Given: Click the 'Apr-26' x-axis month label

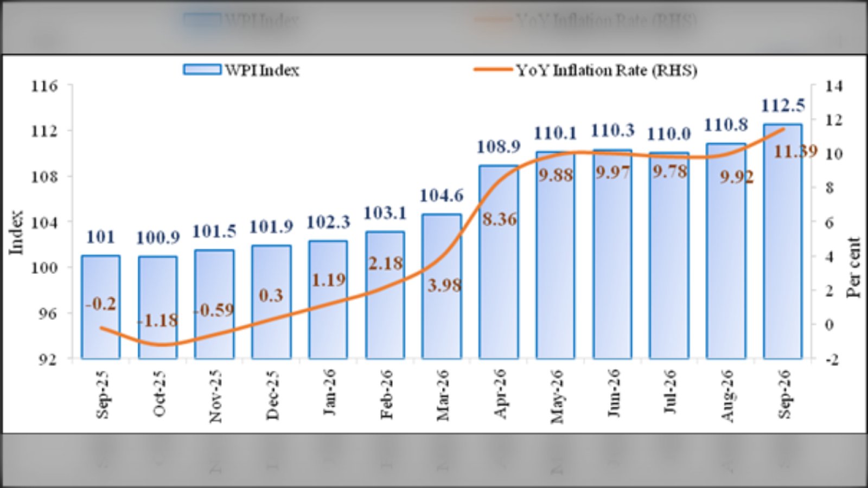Looking at the screenshot, I should 500,394.
